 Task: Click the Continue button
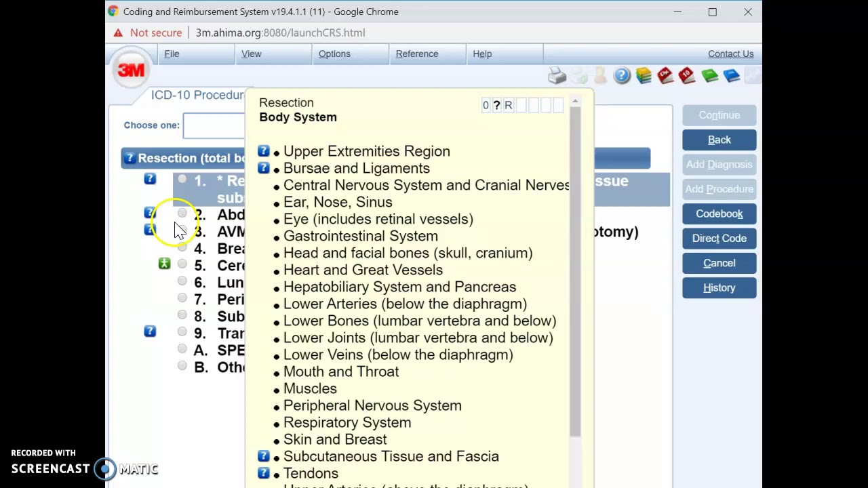point(719,115)
